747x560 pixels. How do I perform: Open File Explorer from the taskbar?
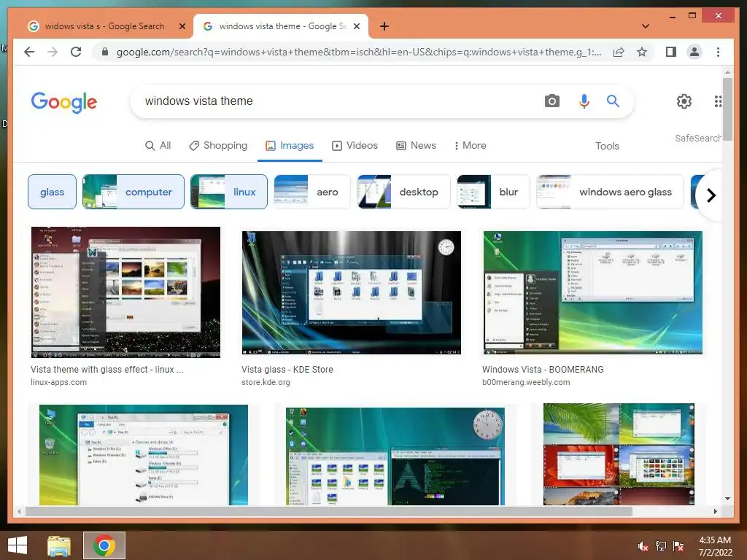[x=58, y=545]
